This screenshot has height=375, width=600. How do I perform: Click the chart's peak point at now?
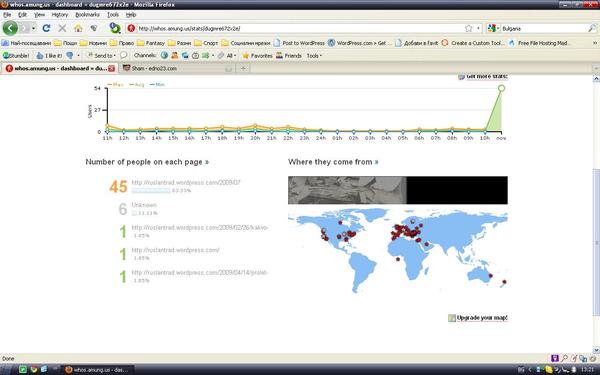501,88
